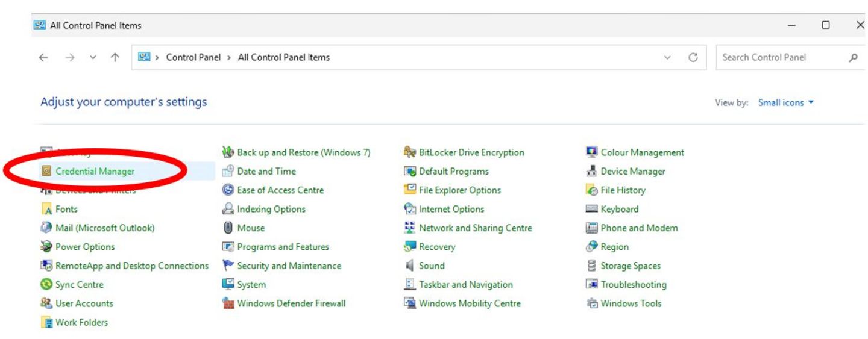This screenshot has height=339, width=868.
Task: Click the Fonts letter A icon
Action: click(46, 210)
